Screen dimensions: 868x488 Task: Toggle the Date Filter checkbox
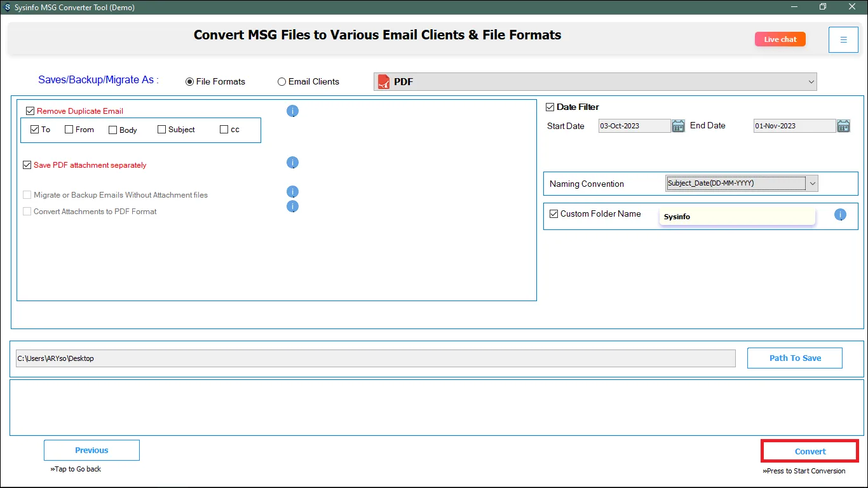(550, 107)
